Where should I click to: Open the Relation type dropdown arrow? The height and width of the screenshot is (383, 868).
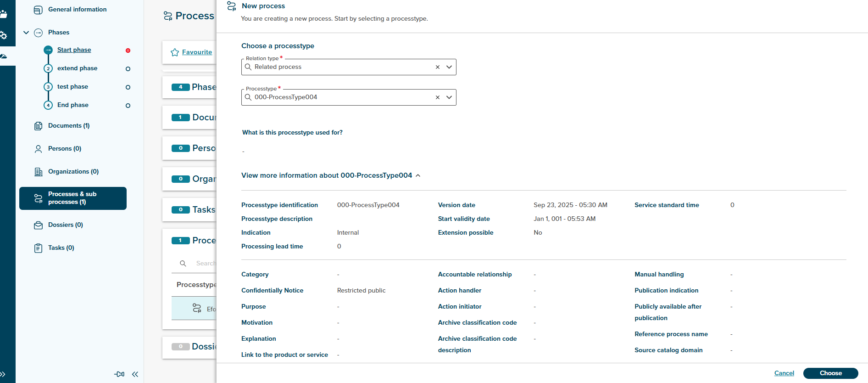pyautogui.click(x=449, y=67)
